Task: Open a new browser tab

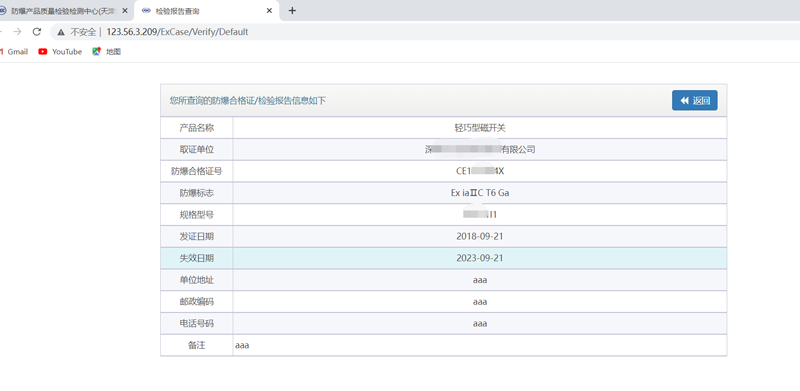Action: (x=292, y=11)
